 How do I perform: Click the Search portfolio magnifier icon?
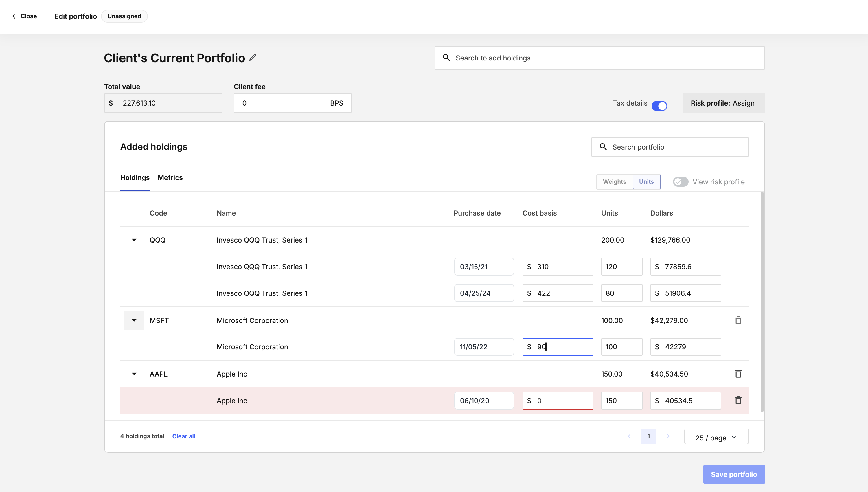coord(603,147)
